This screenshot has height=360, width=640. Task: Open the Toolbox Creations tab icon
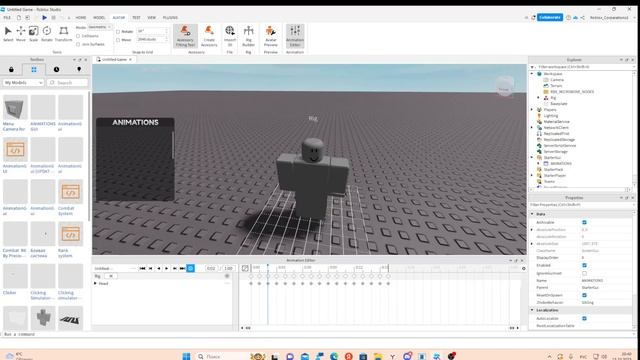79,69
